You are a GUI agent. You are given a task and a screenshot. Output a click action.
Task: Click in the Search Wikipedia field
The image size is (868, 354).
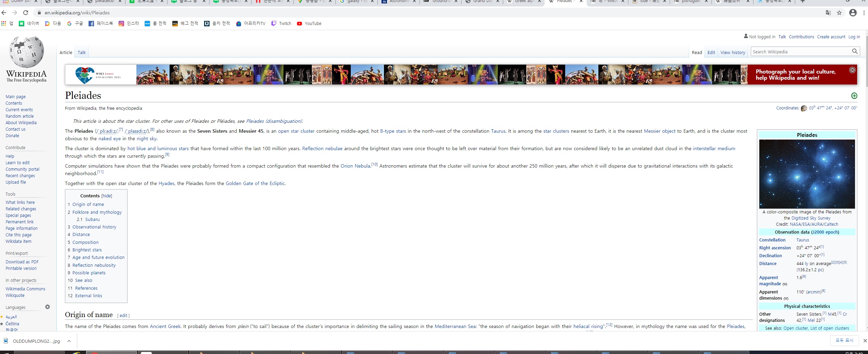click(x=801, y=52)
